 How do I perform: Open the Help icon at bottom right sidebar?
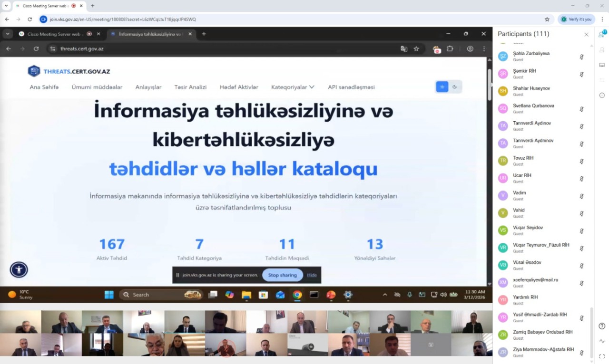(x=602, y=326)
